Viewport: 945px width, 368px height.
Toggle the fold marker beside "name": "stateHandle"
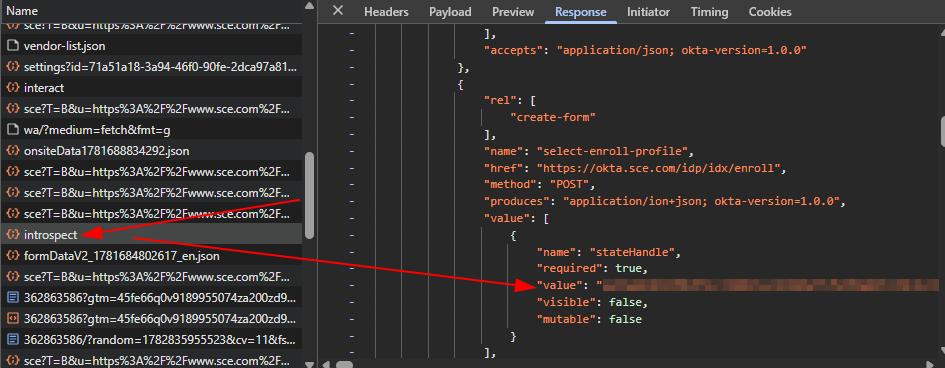[352, 252]
